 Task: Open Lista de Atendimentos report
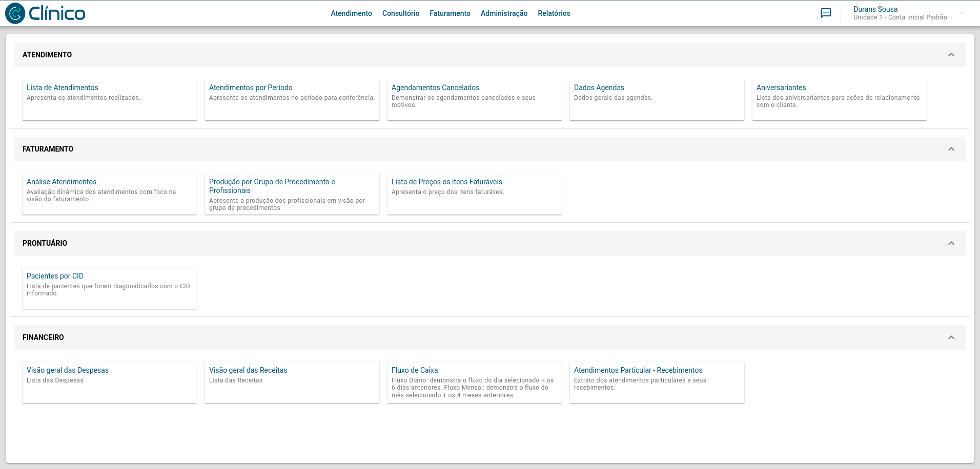(63, 88)
